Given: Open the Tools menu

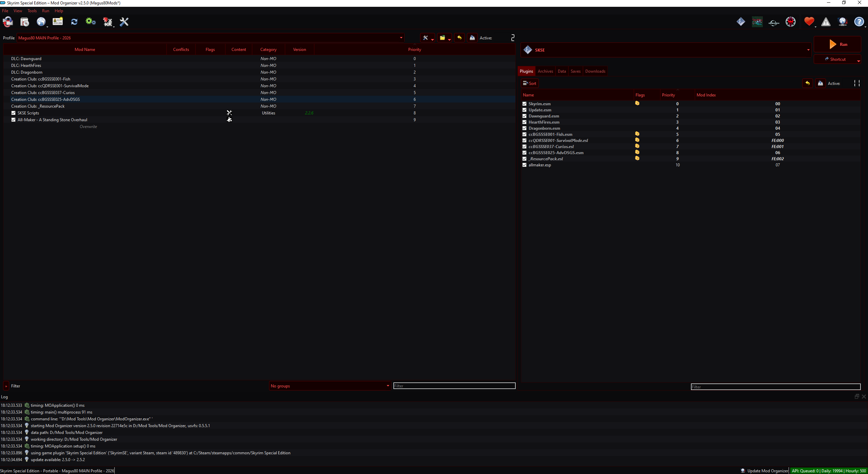Looking at the screenshot, I should click(x=32, y=11).
